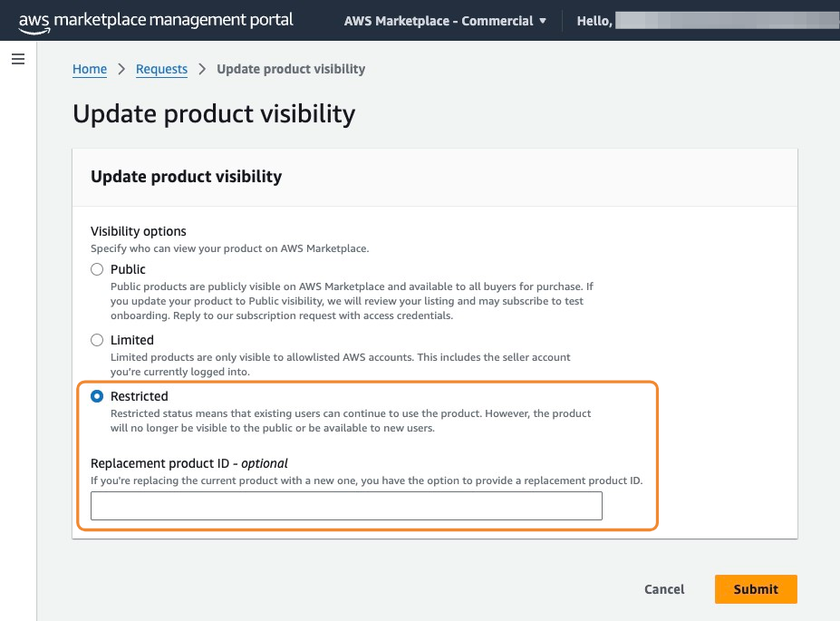Viewport: 840px width, 621px height.
Task: Select the Restricted visibility option
Action: [x=97, y=396]
